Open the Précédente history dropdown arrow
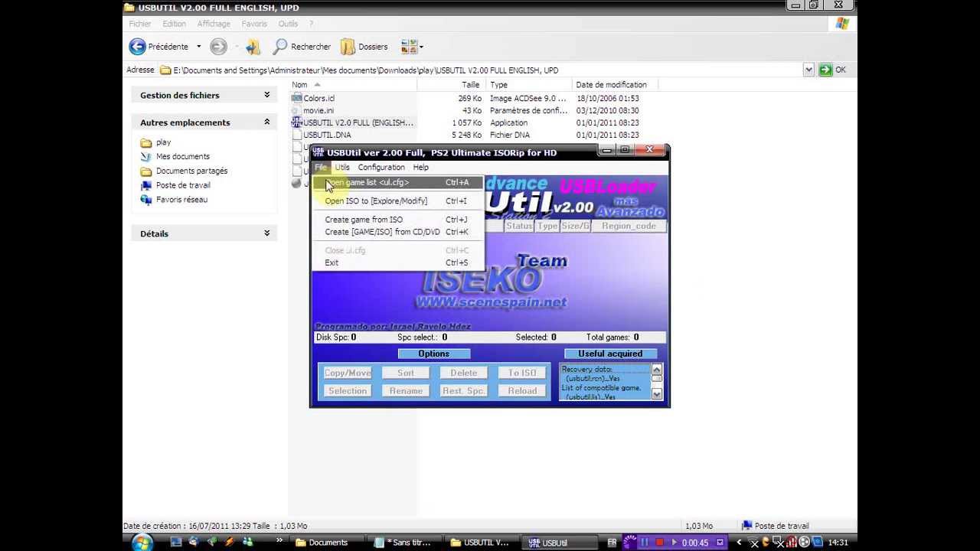The image size is (980, 551). click(x=198, y=47)
